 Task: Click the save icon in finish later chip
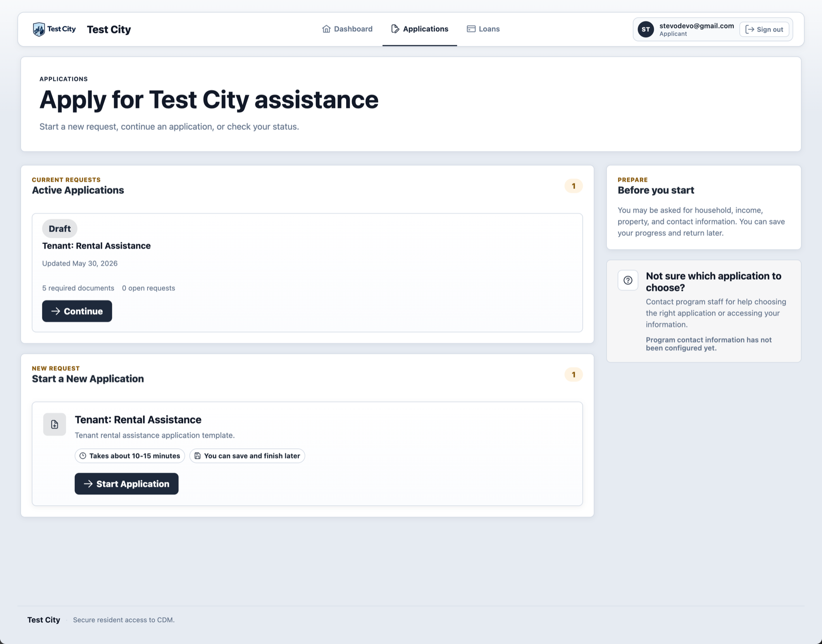197,456
